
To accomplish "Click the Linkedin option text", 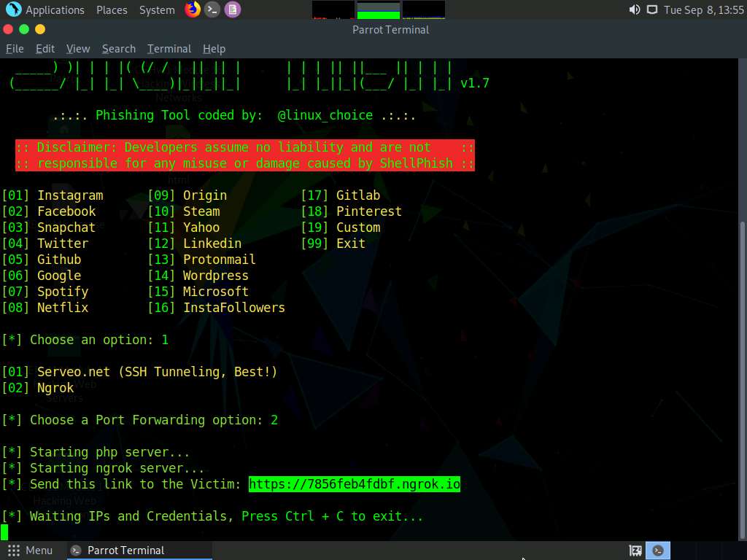I will tap(212, 244).
